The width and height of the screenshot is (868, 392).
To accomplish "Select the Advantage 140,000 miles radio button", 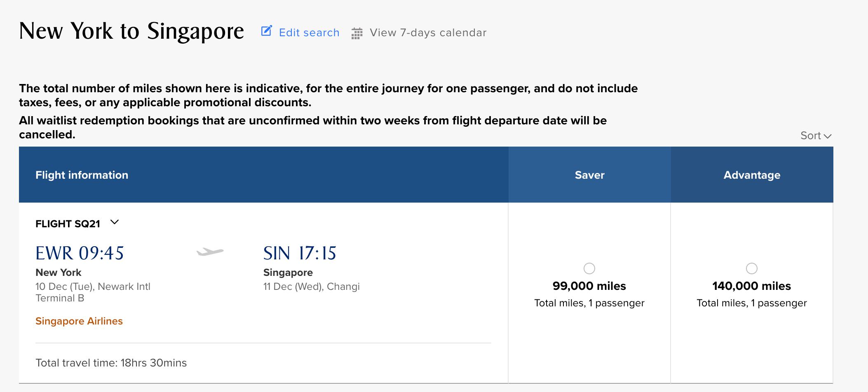I will point(752,268).
